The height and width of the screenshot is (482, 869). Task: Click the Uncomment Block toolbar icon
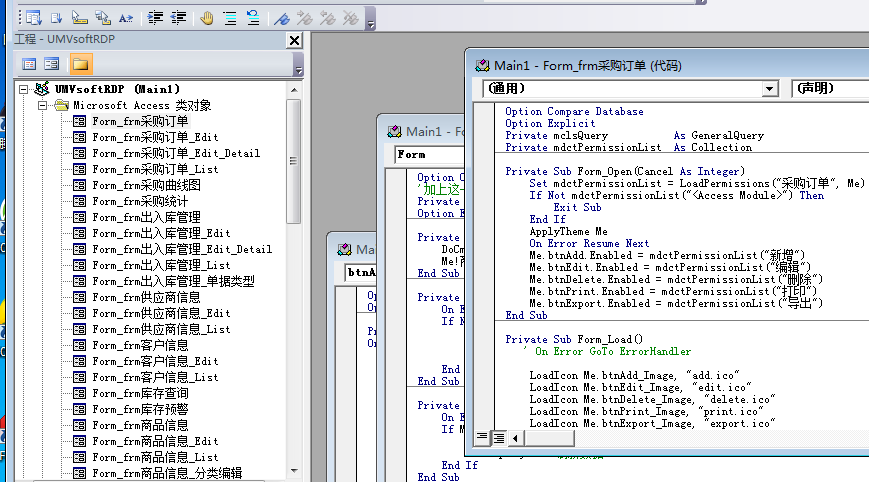tap(253, 18)
